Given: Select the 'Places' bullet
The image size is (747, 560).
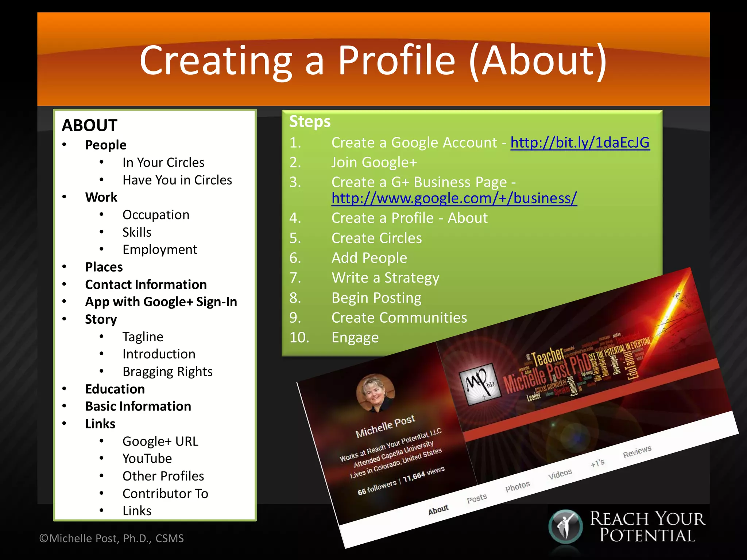Looking at the screenshot, I should tap(104, 267).
